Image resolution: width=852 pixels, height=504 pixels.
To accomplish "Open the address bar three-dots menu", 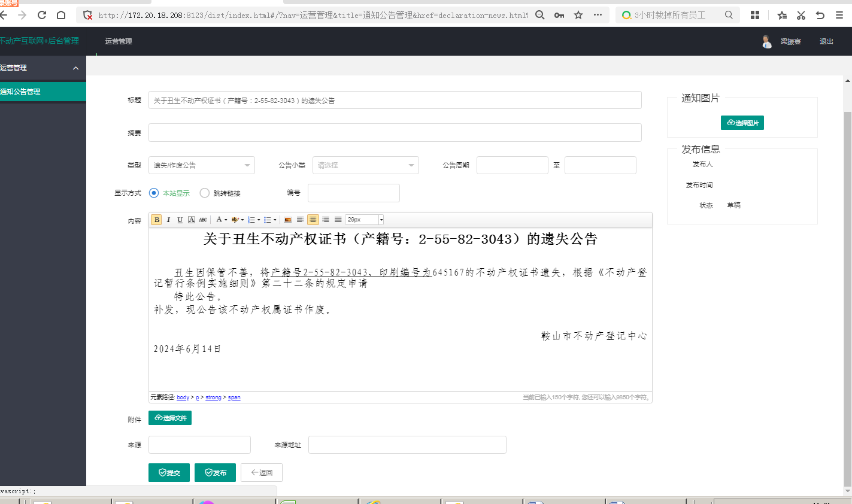I will 598,15.
